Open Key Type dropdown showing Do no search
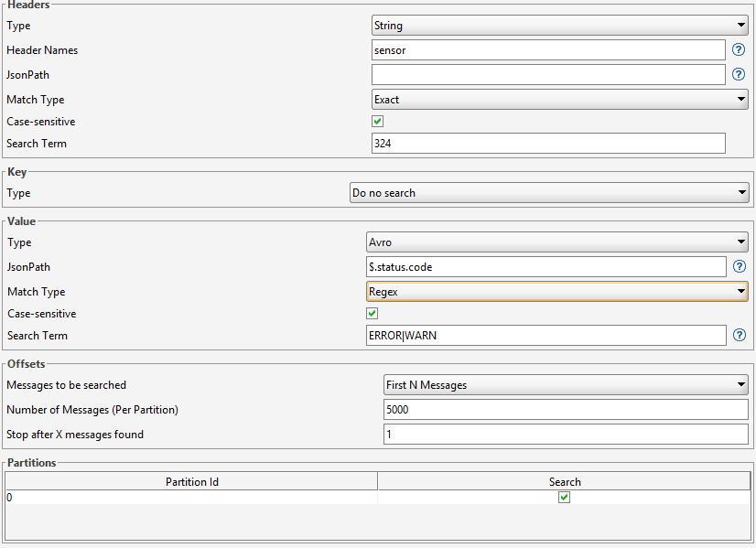 (x=549, y=193)
